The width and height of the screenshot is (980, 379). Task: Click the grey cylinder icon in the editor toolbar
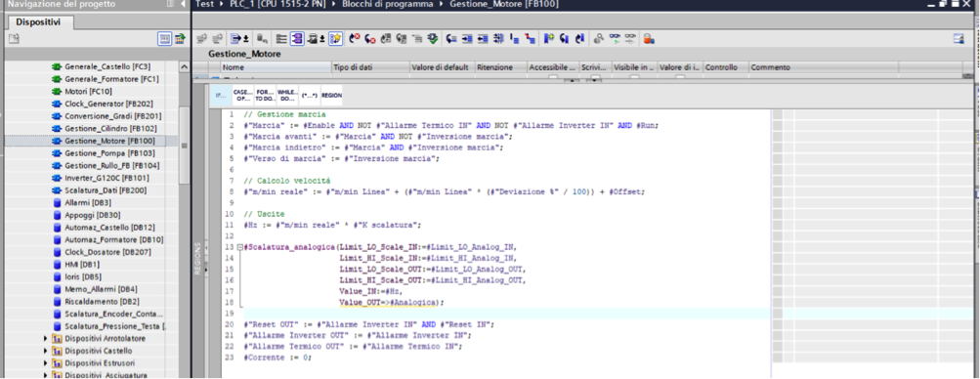pos(263,39)
